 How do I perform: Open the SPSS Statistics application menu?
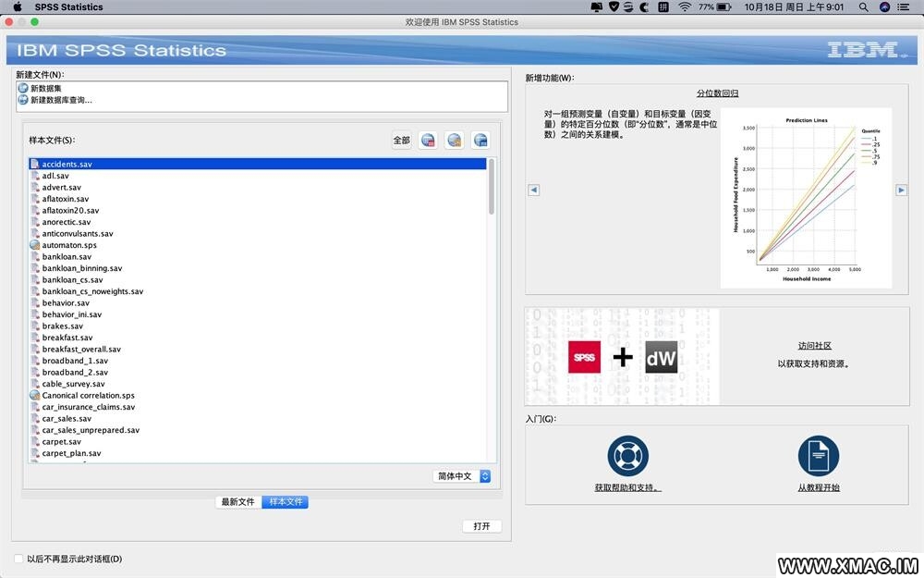pos(68,7)
